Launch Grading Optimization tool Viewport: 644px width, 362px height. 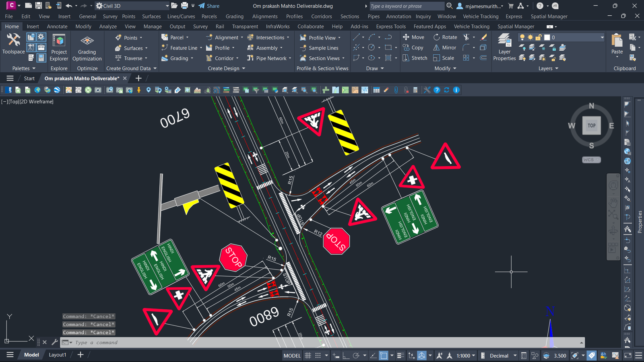tap(87, 47)
